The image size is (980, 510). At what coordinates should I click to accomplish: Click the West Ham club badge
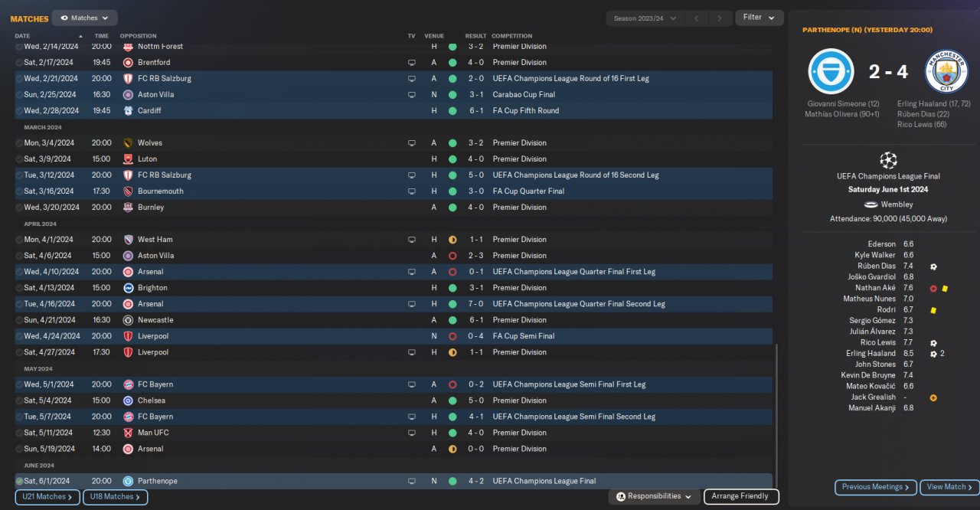pos(128,239)
